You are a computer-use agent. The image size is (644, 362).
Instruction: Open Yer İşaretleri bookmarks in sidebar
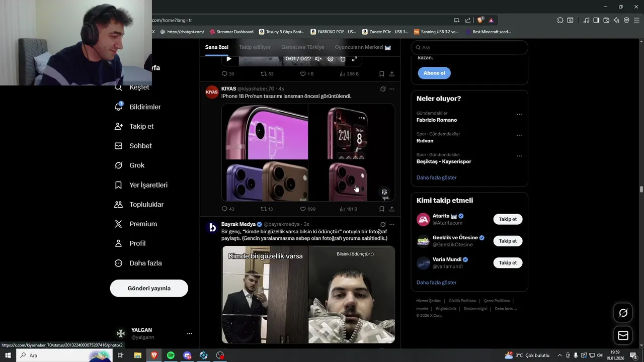141,185
